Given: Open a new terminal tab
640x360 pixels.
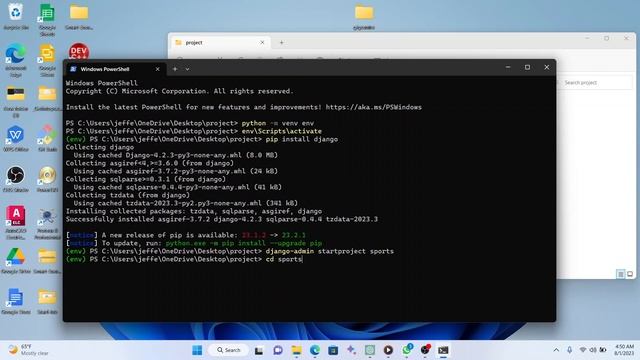Looking at the screenshot, I should click(x=175, y=69).
